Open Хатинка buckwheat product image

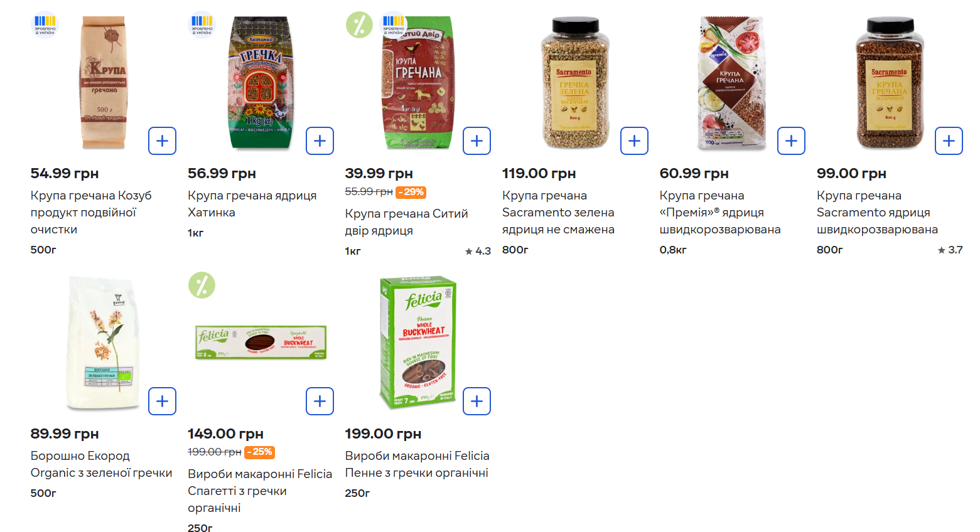coord(260,82)
